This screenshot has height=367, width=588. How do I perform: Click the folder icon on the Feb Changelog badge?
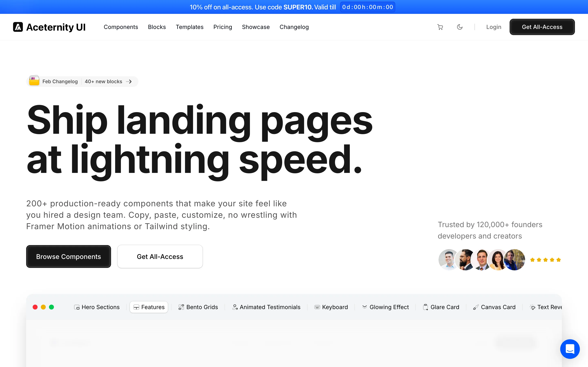point(34,81)
